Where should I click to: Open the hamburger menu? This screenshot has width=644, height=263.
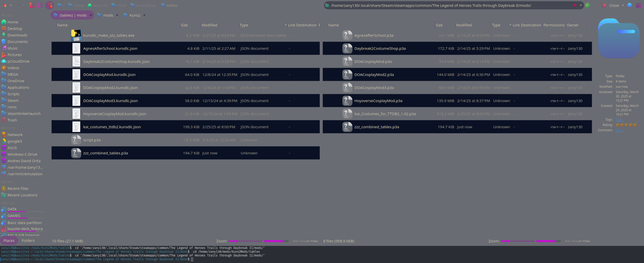pyautogui.click(x=639, y=5)
